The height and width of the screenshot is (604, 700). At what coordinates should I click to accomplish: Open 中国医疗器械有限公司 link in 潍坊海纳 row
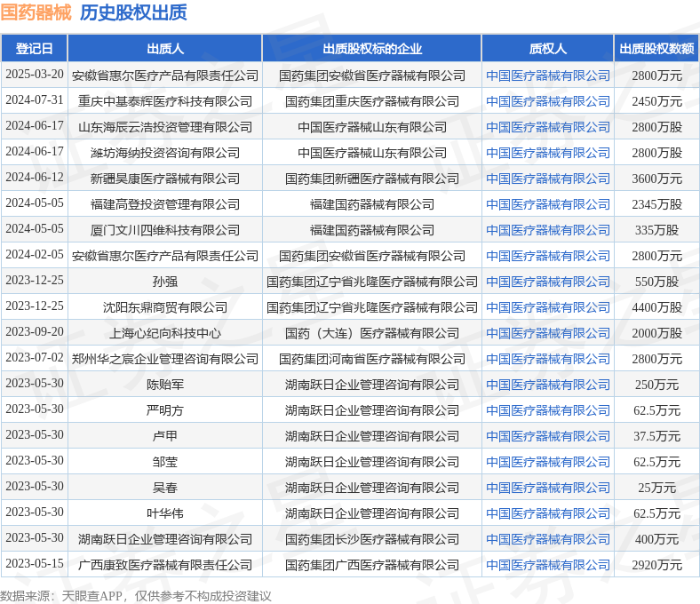coord(548,153)
